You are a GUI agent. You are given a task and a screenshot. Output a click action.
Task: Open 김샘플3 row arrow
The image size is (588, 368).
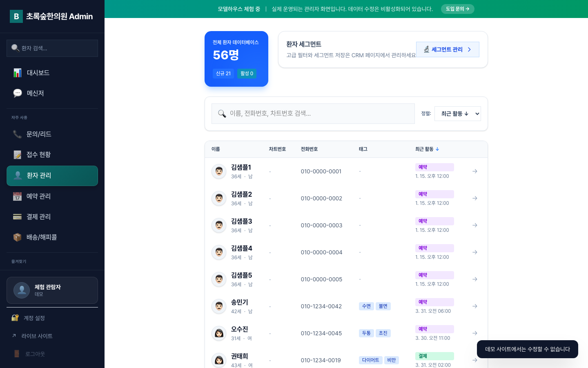[x=475, y=225]
